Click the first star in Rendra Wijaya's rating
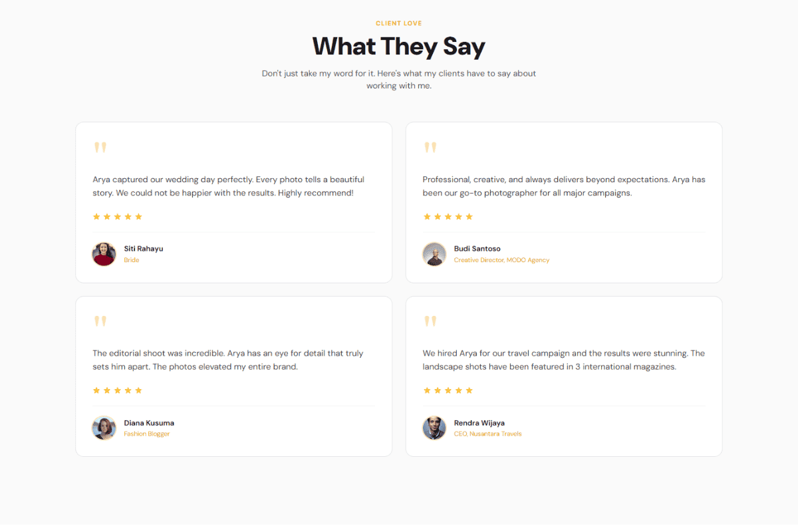Viewport: 798px width, 532px height. [427, 390]
